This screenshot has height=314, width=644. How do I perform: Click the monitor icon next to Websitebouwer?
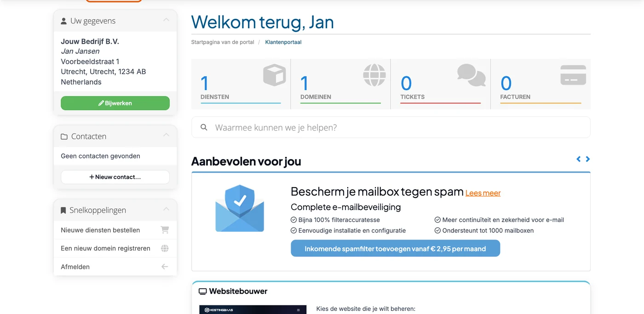coord(202,291)
